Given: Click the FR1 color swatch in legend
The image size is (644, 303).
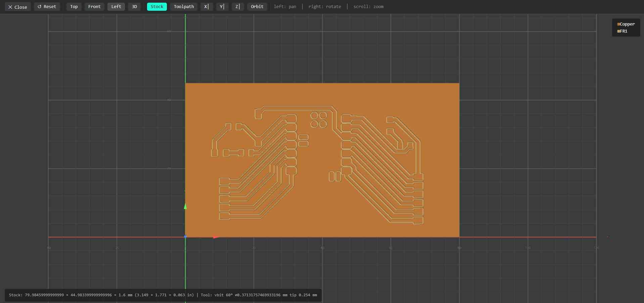Looking at the screenshot, I should (618, 31).
